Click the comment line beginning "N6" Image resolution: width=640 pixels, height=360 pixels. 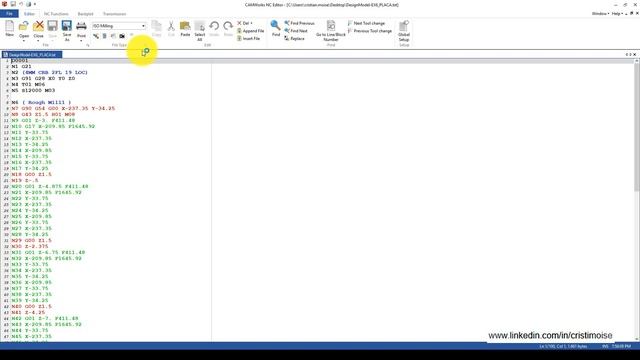pyautogui.click(x=41, y=102)
